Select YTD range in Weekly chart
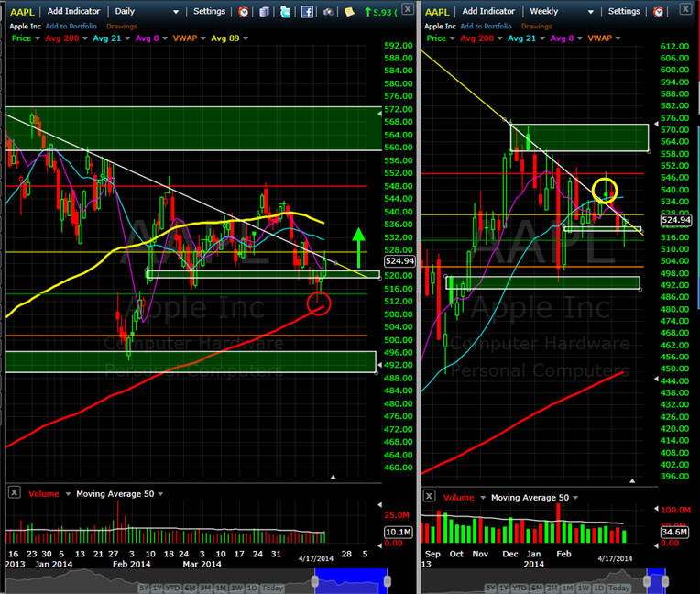The image size is (700, 594). 520,588
